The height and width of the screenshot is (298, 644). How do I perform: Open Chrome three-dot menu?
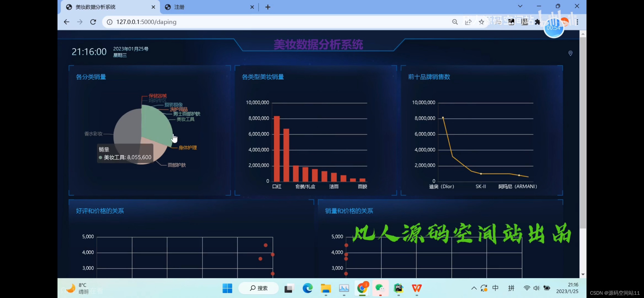click(577, 22)
